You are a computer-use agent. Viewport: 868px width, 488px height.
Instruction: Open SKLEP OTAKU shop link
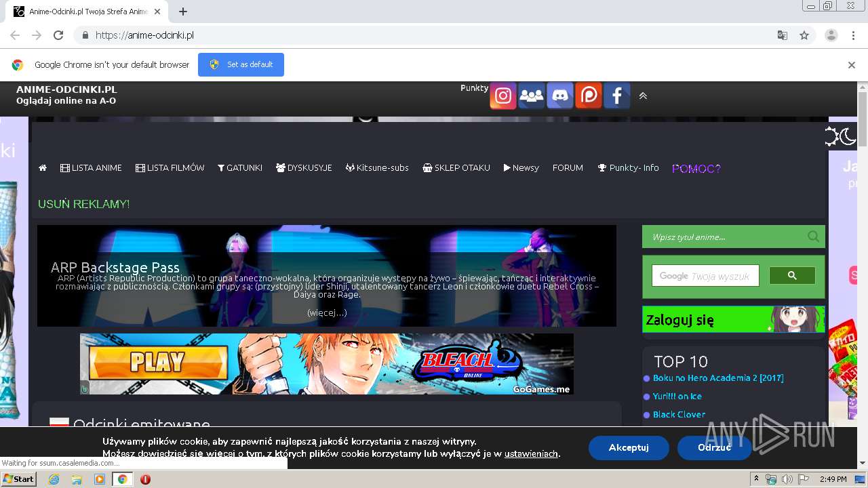[456, 167]
